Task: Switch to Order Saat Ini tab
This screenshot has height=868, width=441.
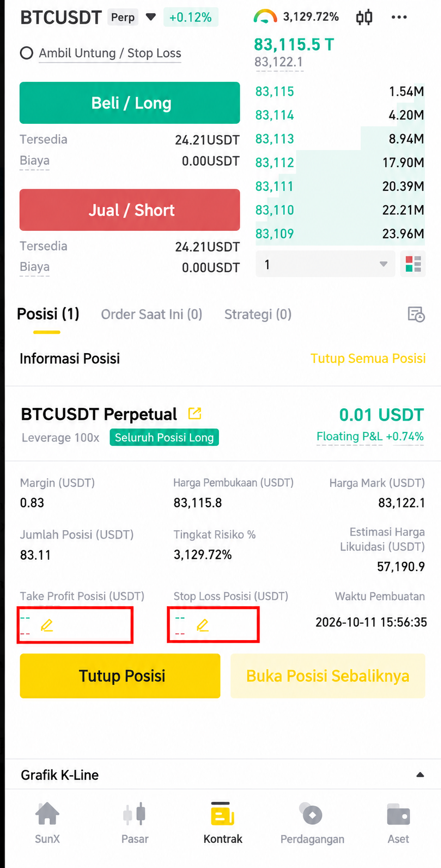Action: click(x=151, y=314)
